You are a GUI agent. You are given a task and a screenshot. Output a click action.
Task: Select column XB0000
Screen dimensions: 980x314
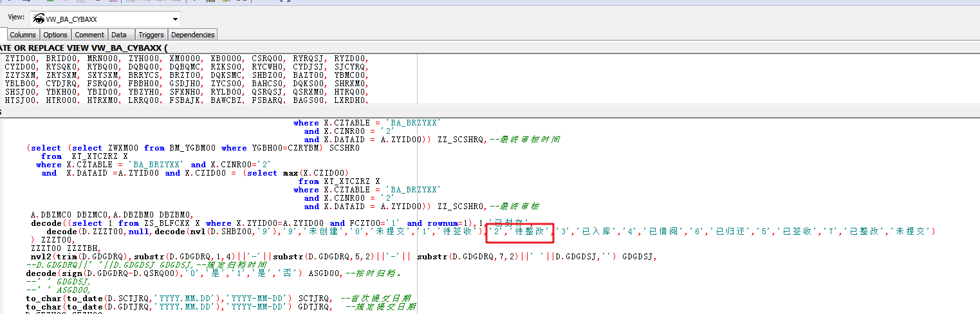226,59
